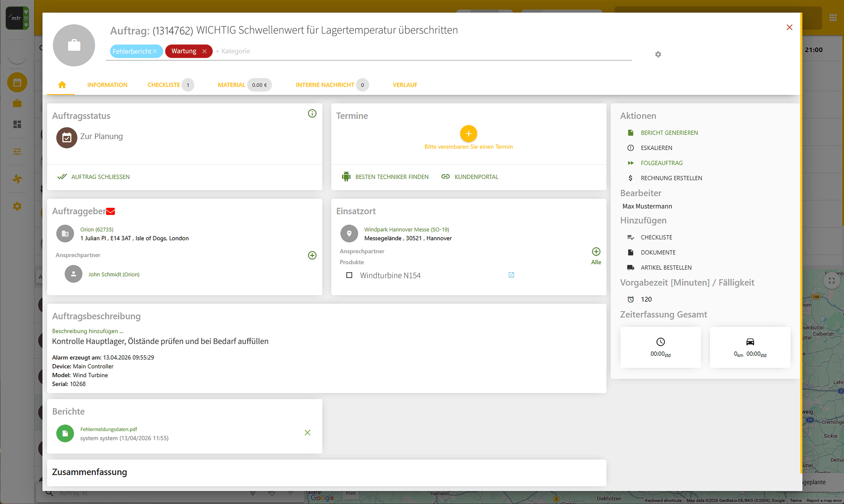
Task: Open Windturbine N154 in external link
Action: [x=511, y=275]
